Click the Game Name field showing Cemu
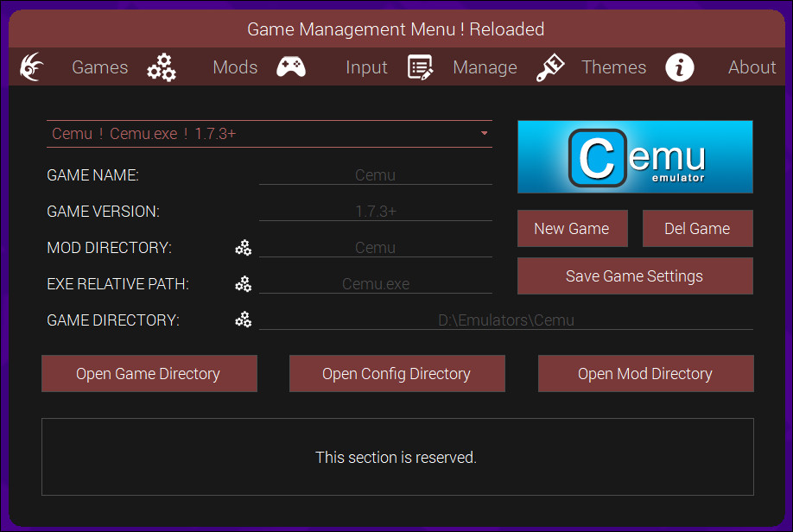The image size is (793, 532). (x=375, y=175)
